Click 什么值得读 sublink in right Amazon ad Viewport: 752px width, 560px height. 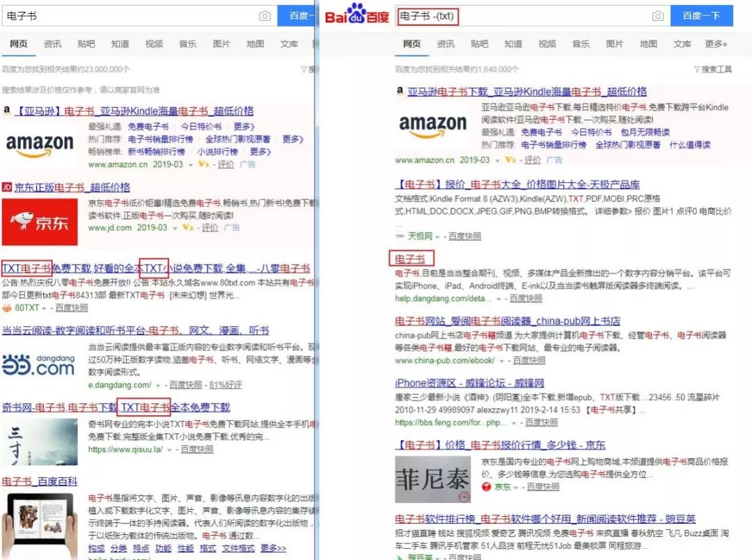(x=690, y=144)
